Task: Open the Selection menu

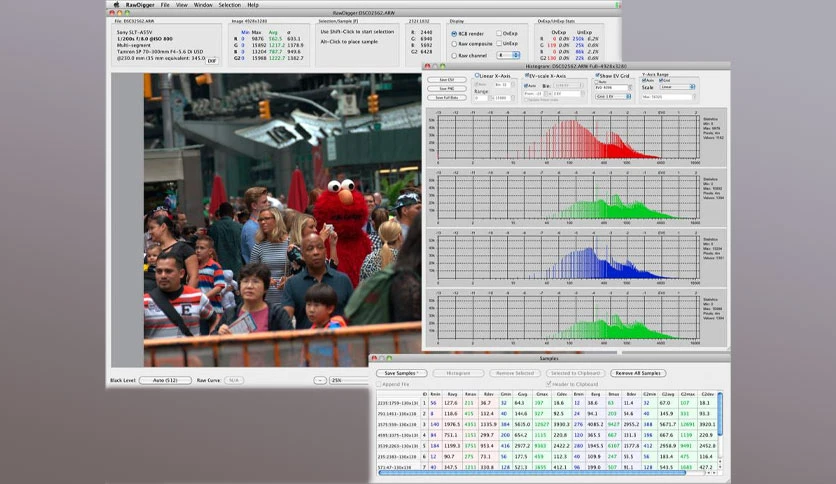Action: [230, 5]
